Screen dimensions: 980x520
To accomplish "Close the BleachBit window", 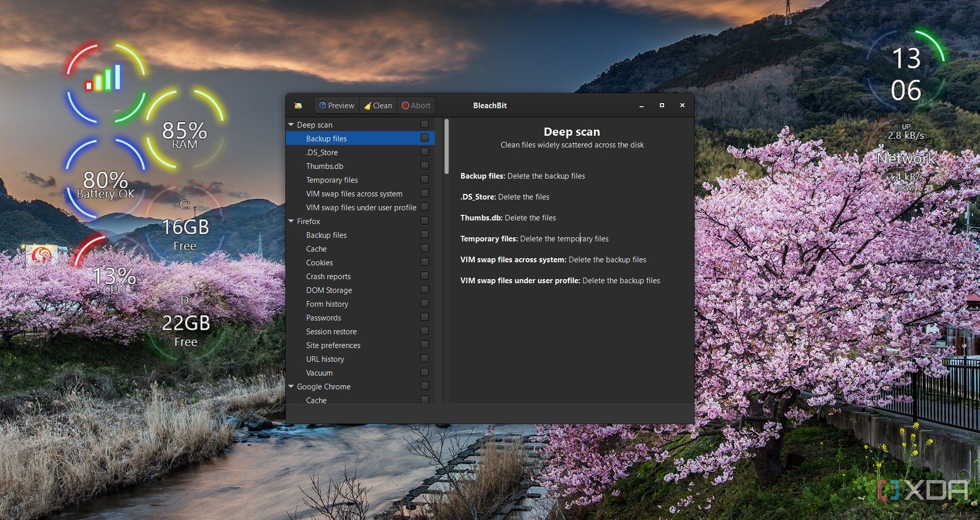I will click(682, 106).
